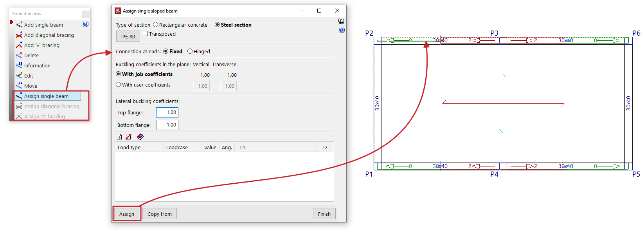Close the Sloped beams panel
The width and height of the screenshot is (644, 235).
(86, 14)
